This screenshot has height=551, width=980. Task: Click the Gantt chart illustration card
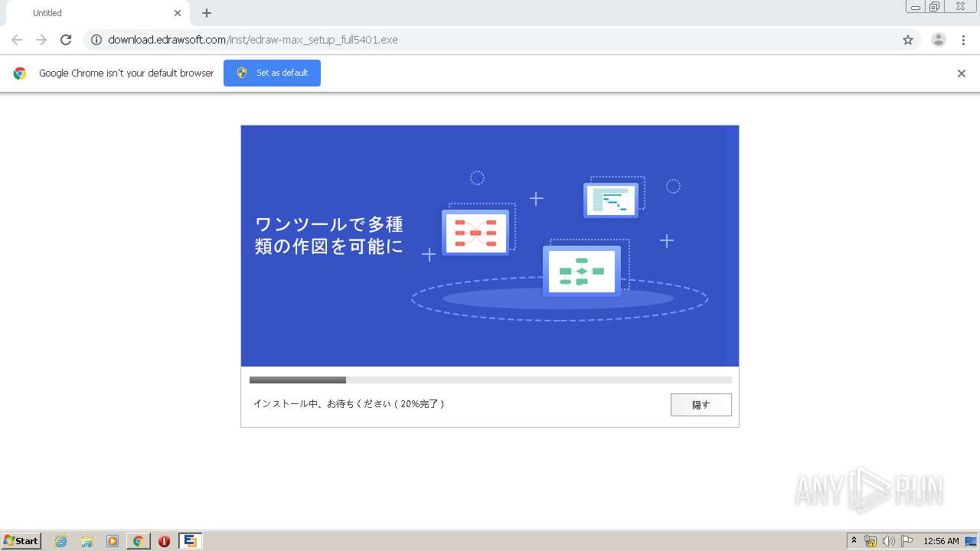(x=611, y=200)
